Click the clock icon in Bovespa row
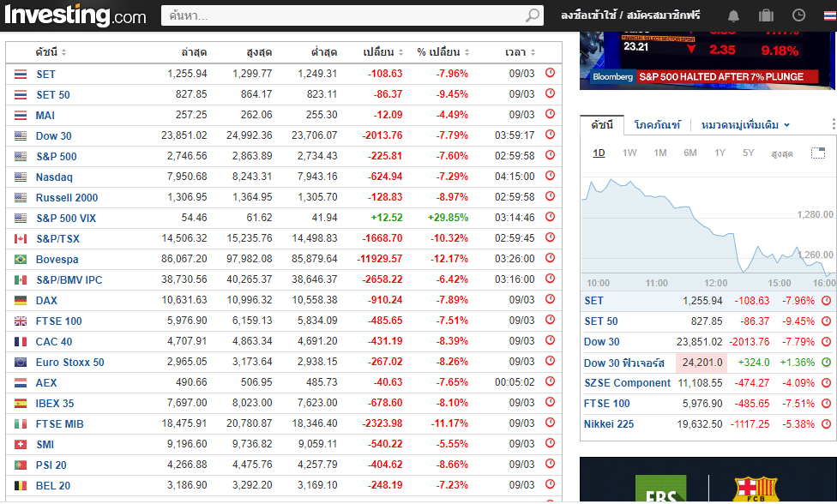 (551, 258)
